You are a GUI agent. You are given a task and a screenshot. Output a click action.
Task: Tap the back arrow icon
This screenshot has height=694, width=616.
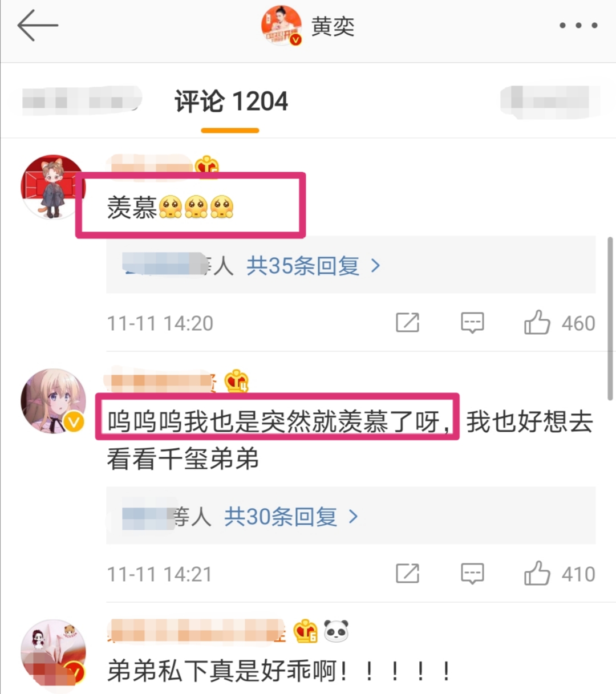click(x=38, y=26)
